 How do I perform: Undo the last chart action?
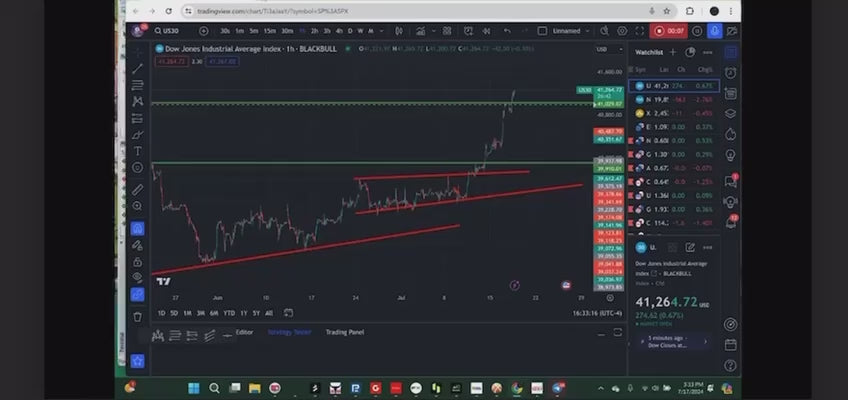tap(507, 31)
